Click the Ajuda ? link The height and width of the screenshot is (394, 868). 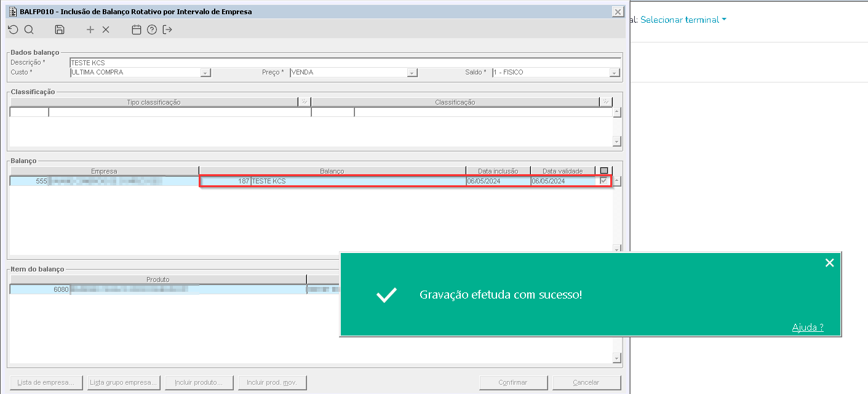click(808, 328)
